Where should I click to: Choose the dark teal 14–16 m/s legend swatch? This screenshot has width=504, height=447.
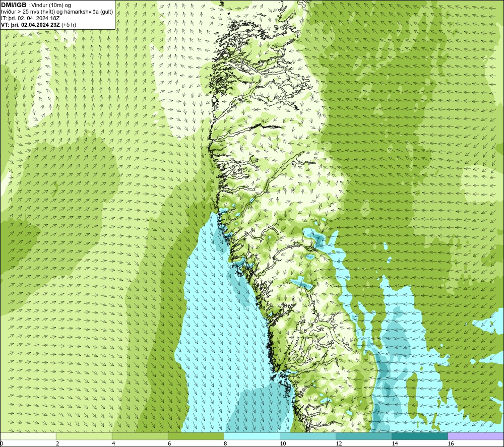[x=419, y=436]
